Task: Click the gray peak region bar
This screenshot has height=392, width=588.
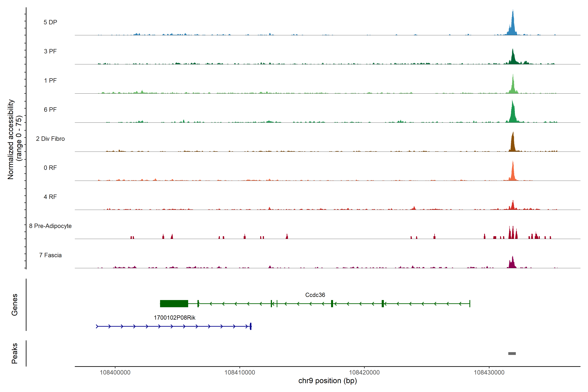Action: (512, 353)
